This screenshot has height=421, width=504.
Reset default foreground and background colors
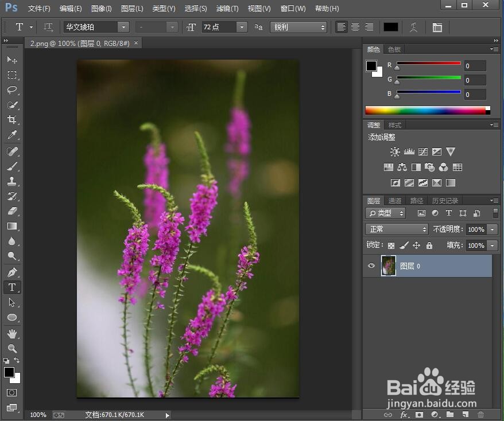[x=6, y=361]
